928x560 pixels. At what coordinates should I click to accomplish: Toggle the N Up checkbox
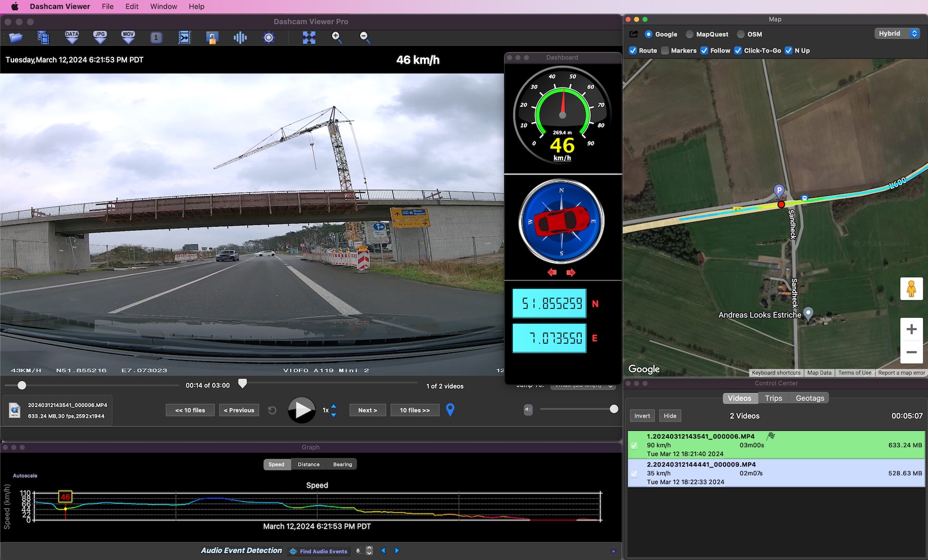(789, 51)
